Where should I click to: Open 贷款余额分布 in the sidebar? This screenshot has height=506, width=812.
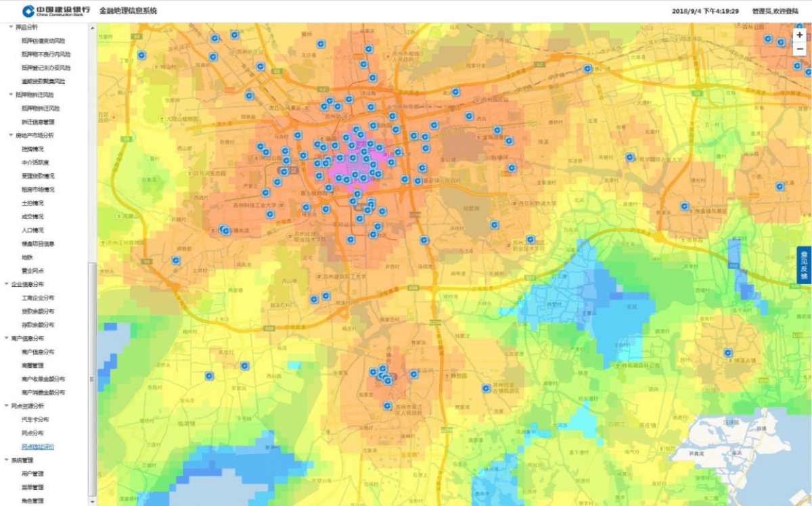pyautogui.click(x=38, y=311)
